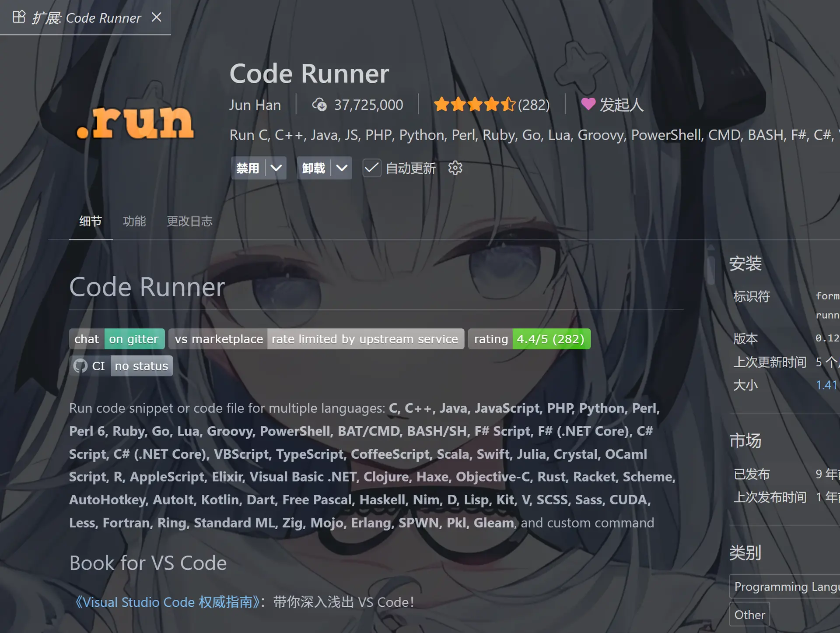Click the extension description line below publisher
Viewport: 840px width, 633px height.
535,135
